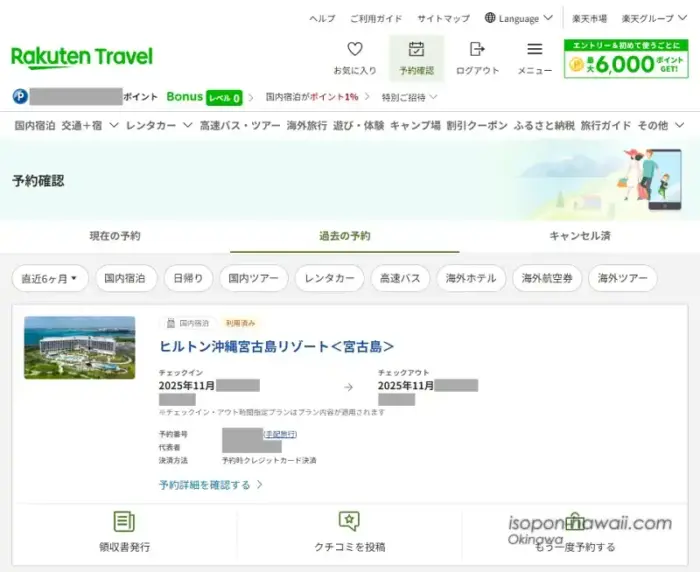Toggle the 国内ツアー filter chip
This screenshot has width=700, height=572.
coord(254,279)
